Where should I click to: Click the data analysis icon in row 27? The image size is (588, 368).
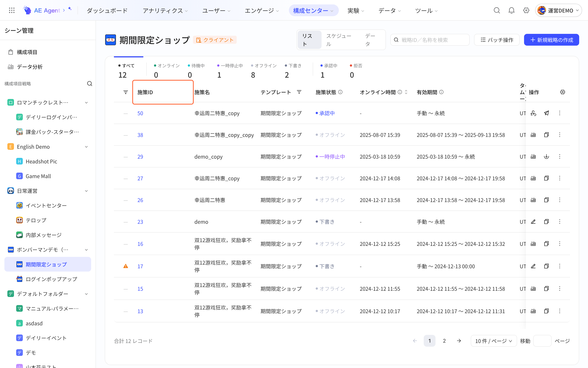533,178
